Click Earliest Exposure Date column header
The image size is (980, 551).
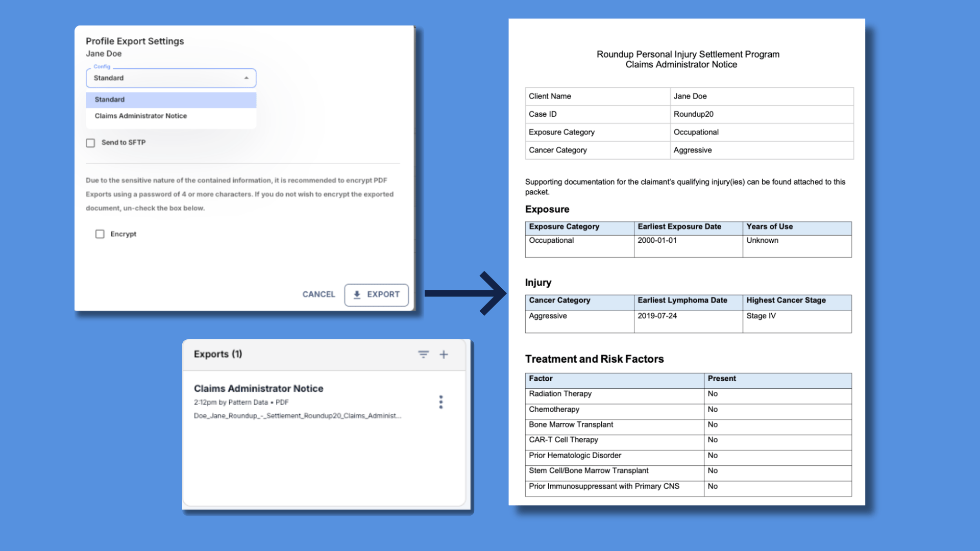(x=688, y=228)
